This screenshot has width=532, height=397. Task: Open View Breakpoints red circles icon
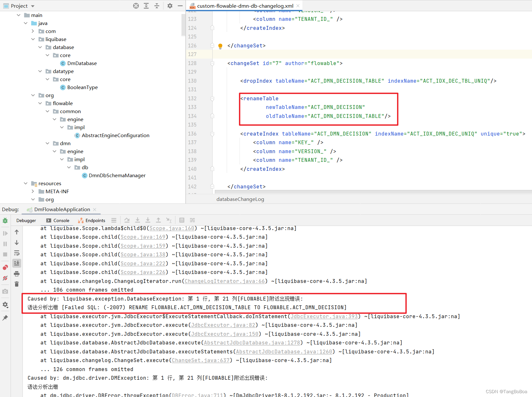(x=5, y=267)
